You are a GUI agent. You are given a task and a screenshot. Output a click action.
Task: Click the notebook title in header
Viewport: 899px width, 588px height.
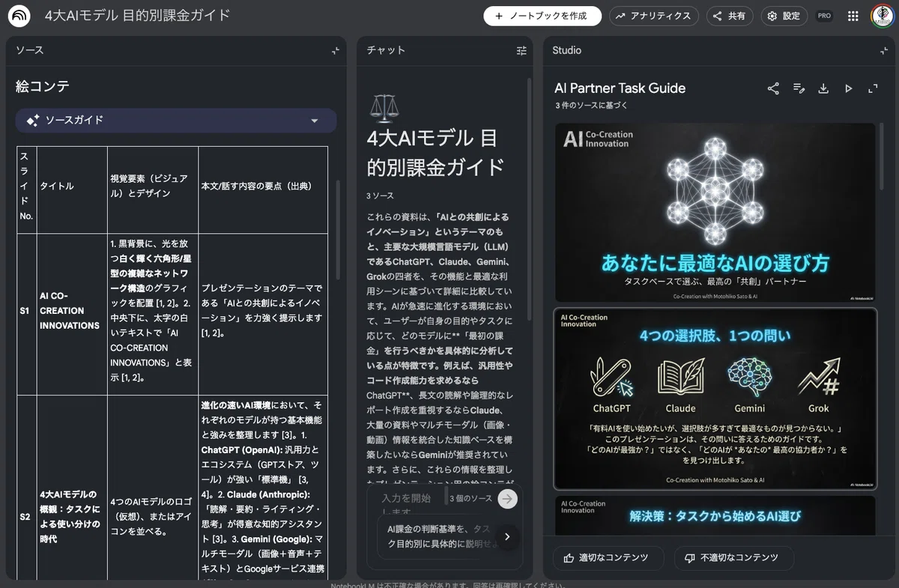tap(138, 16)
